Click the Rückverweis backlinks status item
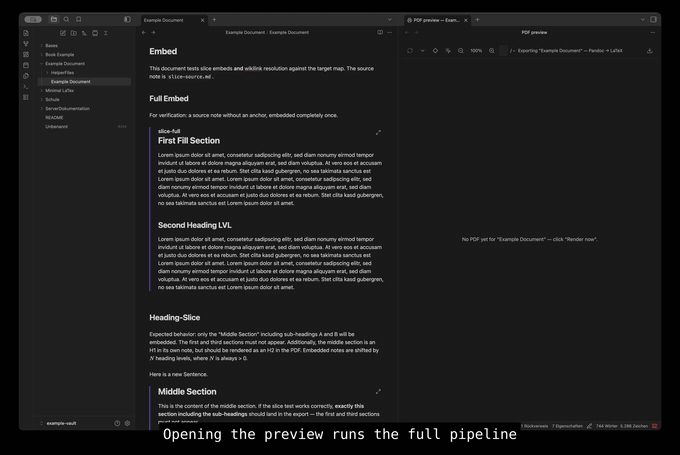 535,426
